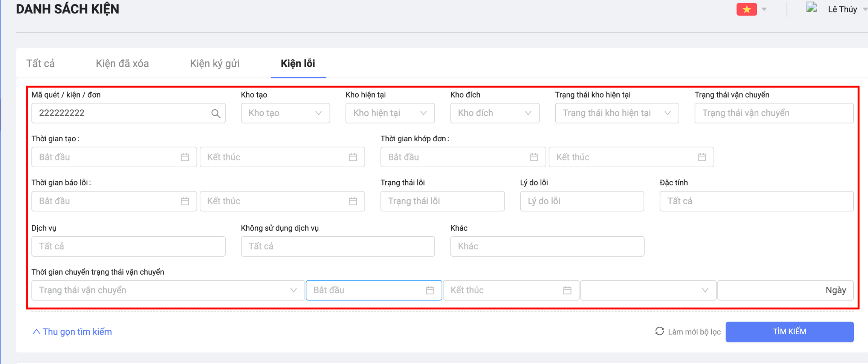Open calendar for Thời gian báo lỗi start
The height and width of the screenshot is (364, 868).
click(185, 201)
